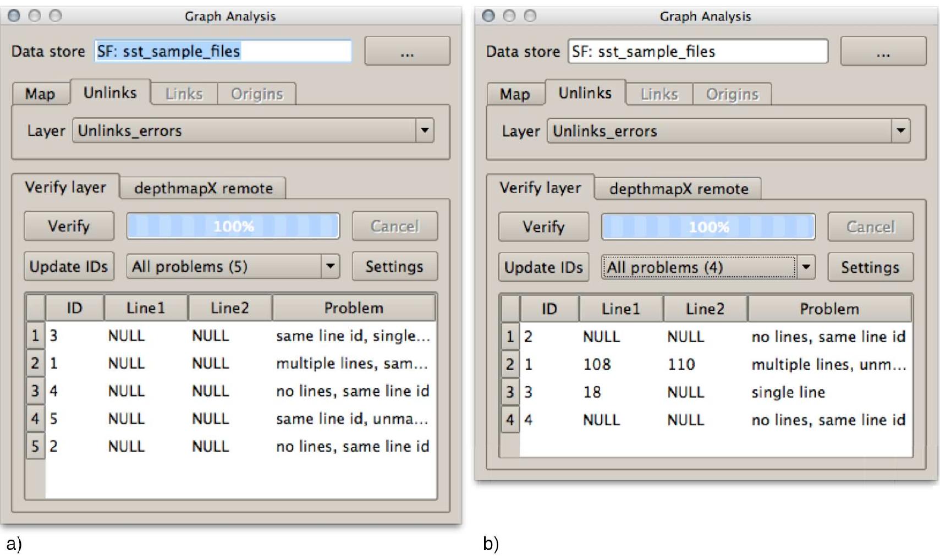Open Origins tab in right window
Image resolution: width=940 pixels, height=560 pixels.
pos(732,94)
